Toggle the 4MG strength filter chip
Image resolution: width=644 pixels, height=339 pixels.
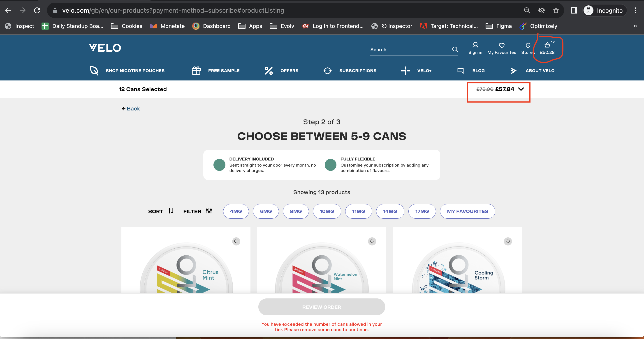[236, 211]
